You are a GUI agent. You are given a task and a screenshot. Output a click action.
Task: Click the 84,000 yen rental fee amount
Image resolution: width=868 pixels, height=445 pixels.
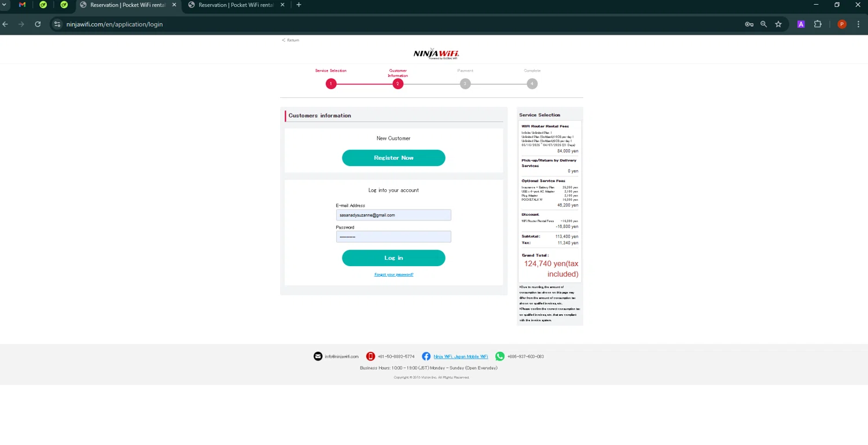coord(568,151)
